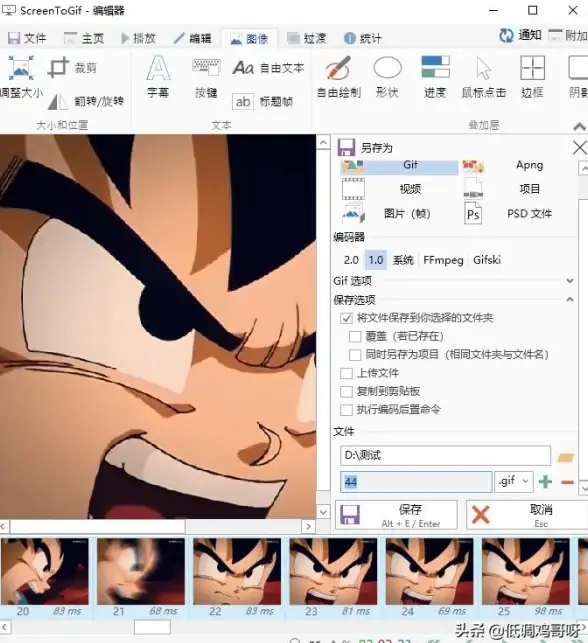Image resolution: width=588 pixels, height=643 pixels.
Task: Switch to the Edit (编辑) tab
Action: tap(193, 39)
